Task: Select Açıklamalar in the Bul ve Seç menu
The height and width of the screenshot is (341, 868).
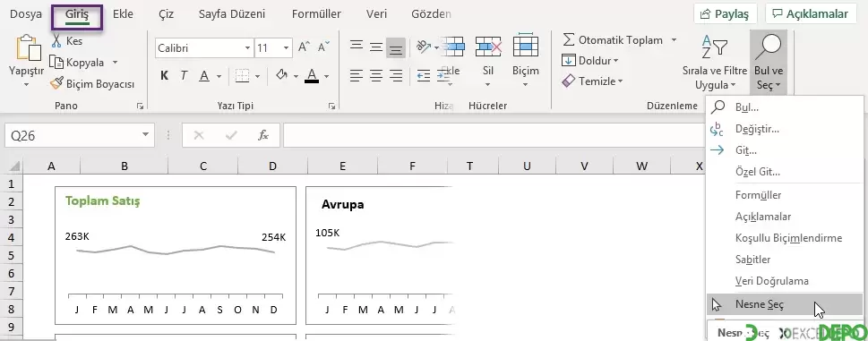Action: coord(785,217)
